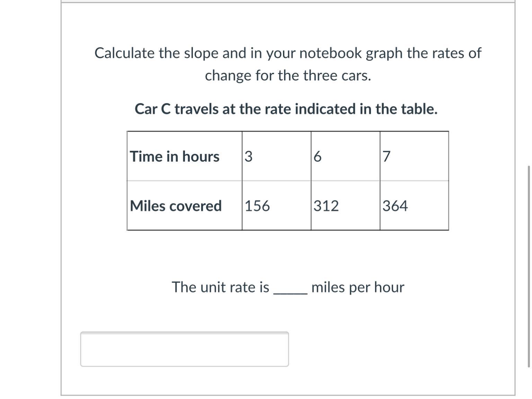Viewport: 532px width, 399px height.
Task: Select the "Time in hours" row header cell
Action: [185, 156]
